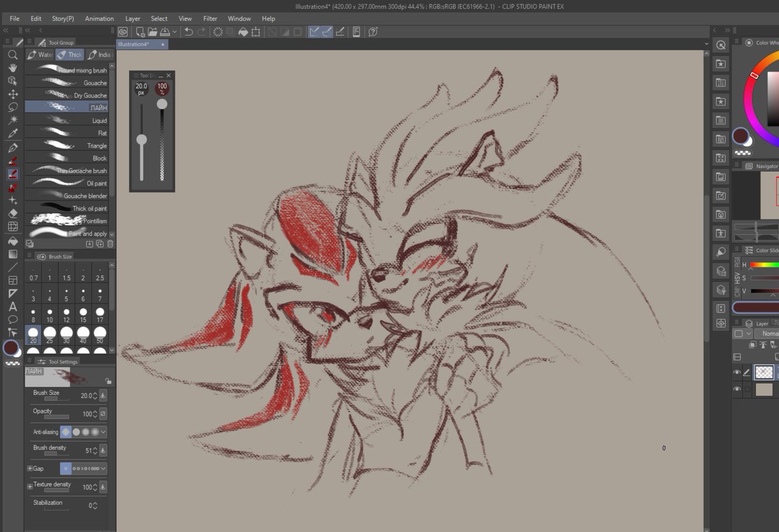The width and height of the screenshot is (779, 532).
Task: Select the Gouache blender brush
Action: point(67,195)
